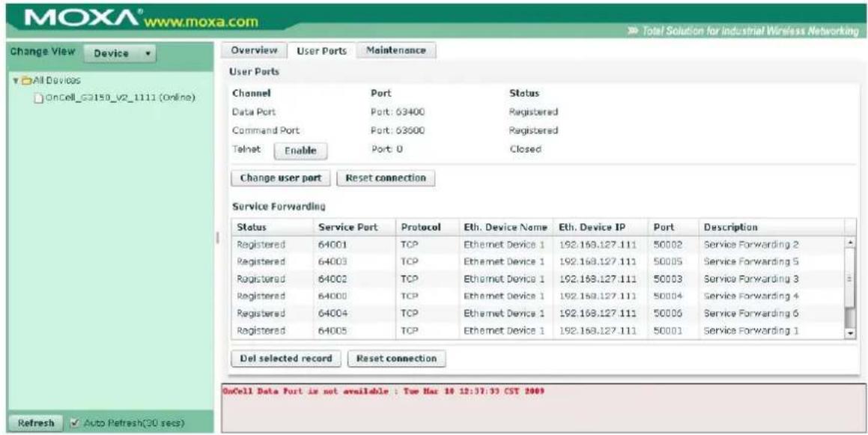This screenshot has height=435, width=868.
Task: Click the All Devices folder icon
Action: (26, 81)
